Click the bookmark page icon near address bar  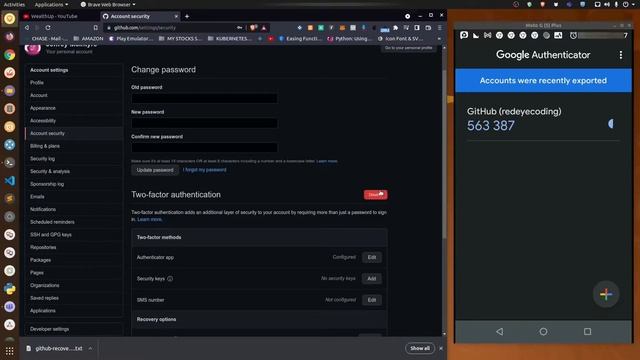coord(96,28)
